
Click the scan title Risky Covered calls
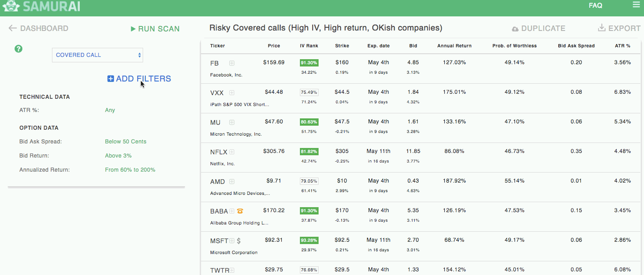(x=326, y=28)
